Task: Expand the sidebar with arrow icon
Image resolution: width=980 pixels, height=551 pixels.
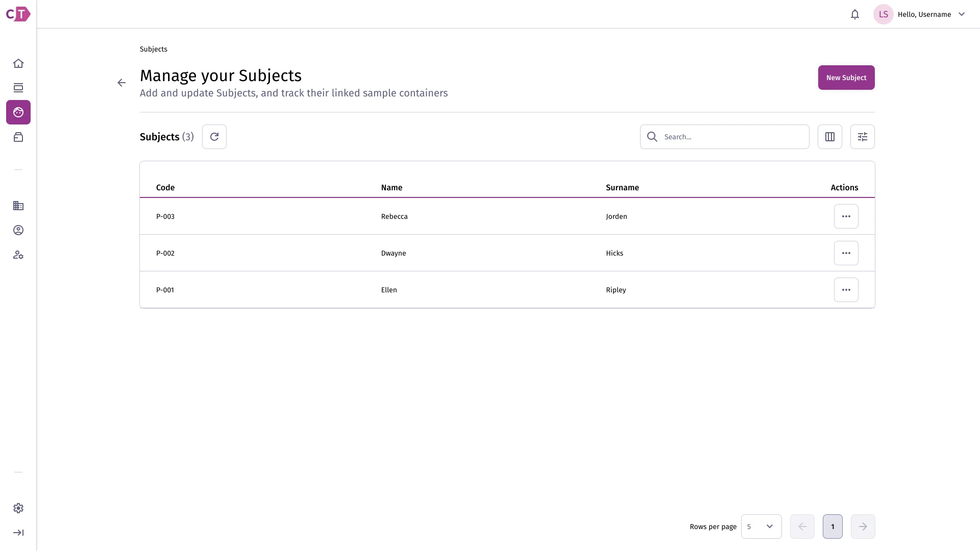Action: tap(18, 533)
